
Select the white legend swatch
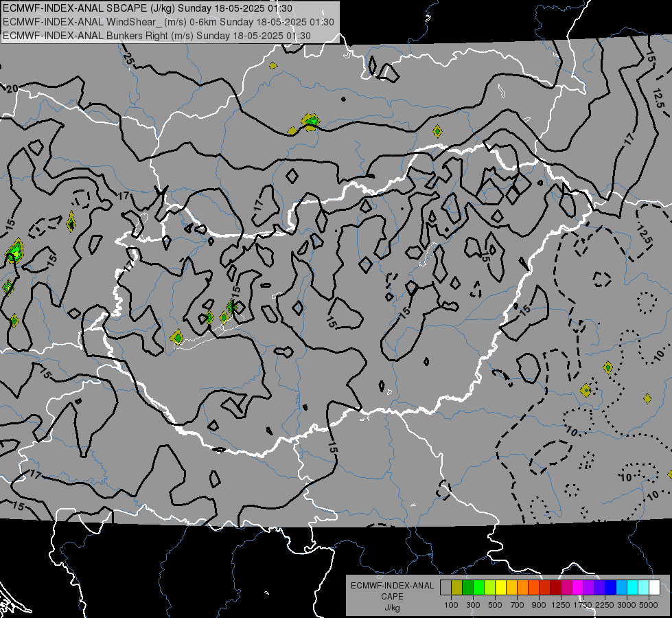pos(654,587)
